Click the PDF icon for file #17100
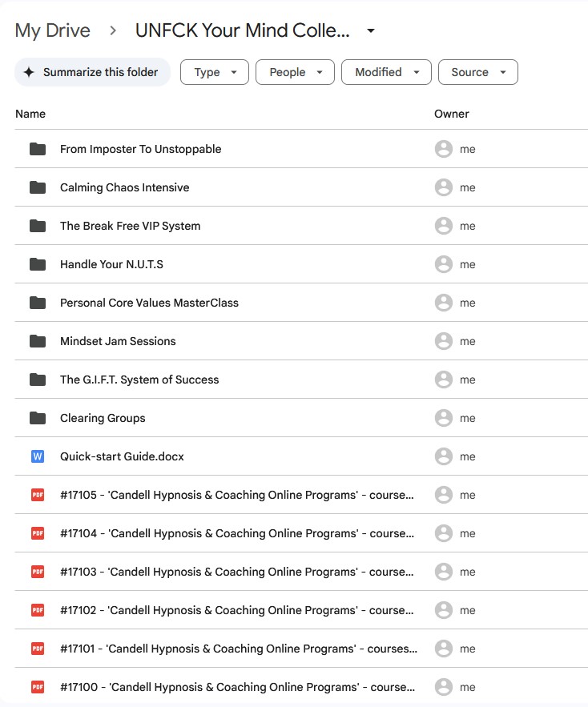Screen dimensions: 588x707 [x=38, y=687]
